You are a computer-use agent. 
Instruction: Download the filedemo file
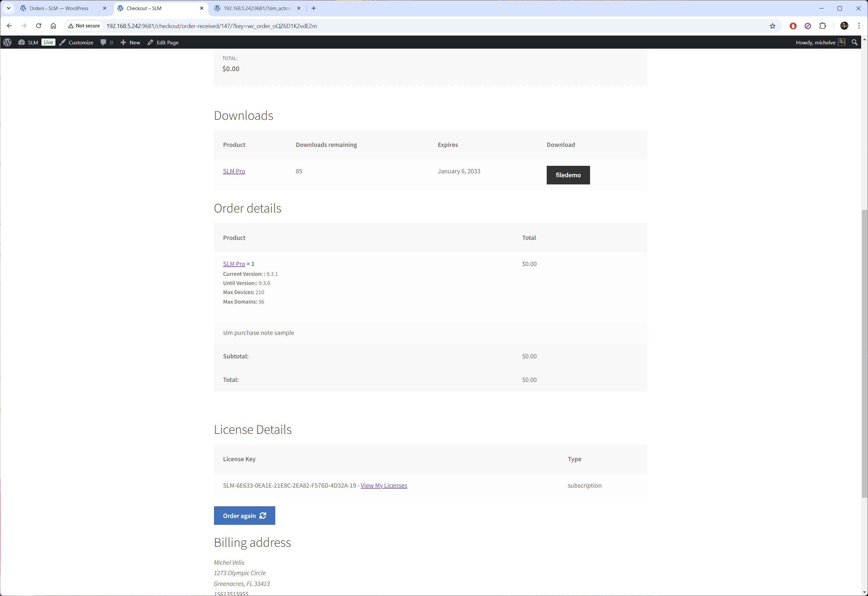(x=568, y=175)
